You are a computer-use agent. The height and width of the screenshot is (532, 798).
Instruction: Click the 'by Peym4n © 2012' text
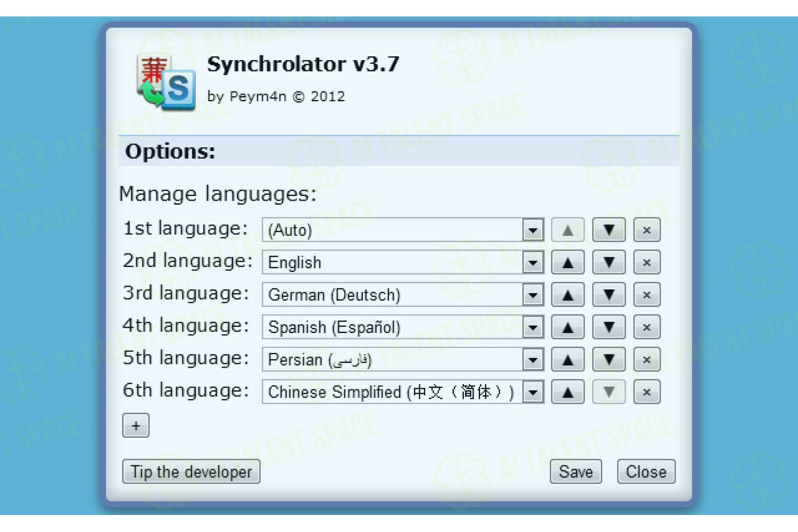point(276,97)
